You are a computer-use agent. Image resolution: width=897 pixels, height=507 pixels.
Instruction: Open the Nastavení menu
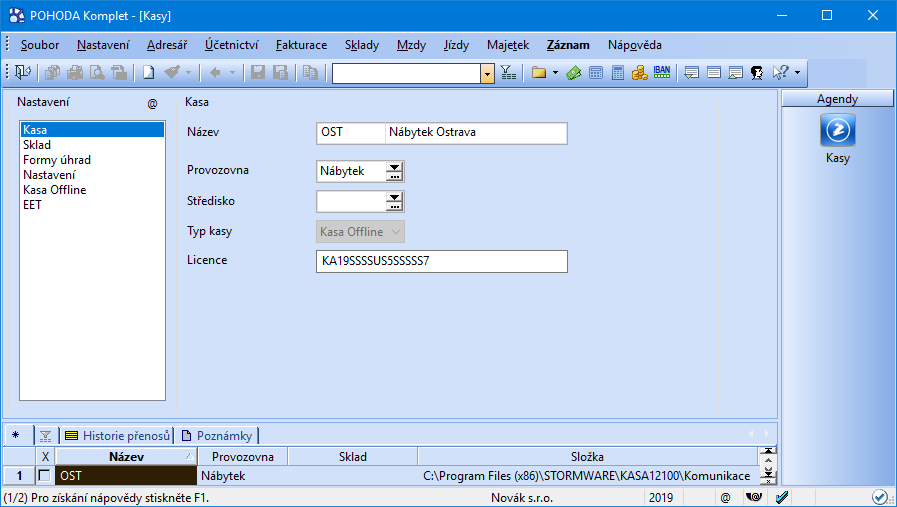(x=103, y=45)
